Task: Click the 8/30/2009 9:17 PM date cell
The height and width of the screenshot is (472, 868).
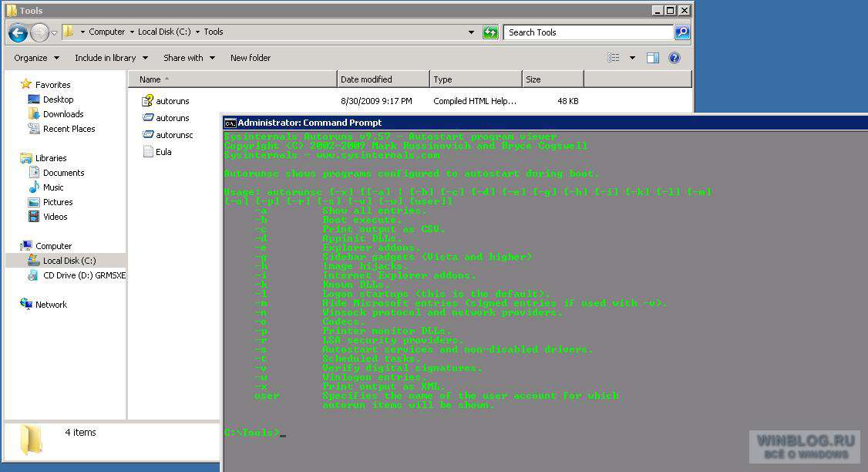Action: tap(376, 101)
